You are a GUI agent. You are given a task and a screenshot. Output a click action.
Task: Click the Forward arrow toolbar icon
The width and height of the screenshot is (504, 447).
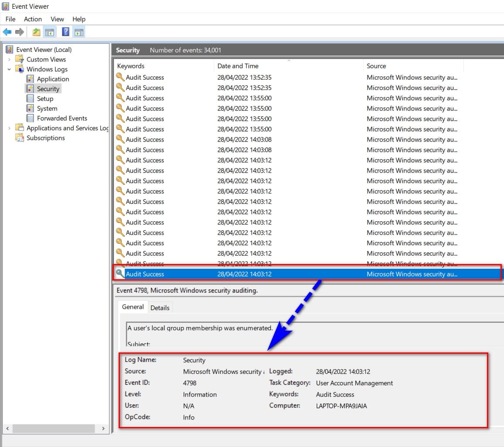(x=20, y=32)
